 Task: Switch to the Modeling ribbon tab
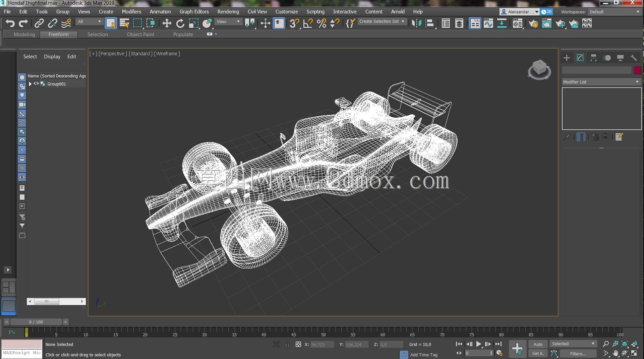click(24, 35)
